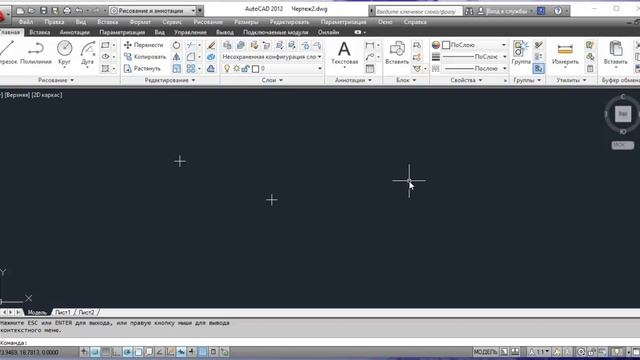Open the linetype Послою dropdown
The width and height of the screenshot is (640, 360).
475,69
